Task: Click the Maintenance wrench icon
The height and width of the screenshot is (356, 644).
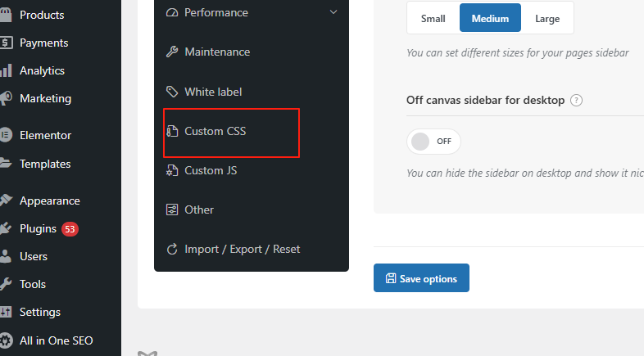Action: point(172,52)
